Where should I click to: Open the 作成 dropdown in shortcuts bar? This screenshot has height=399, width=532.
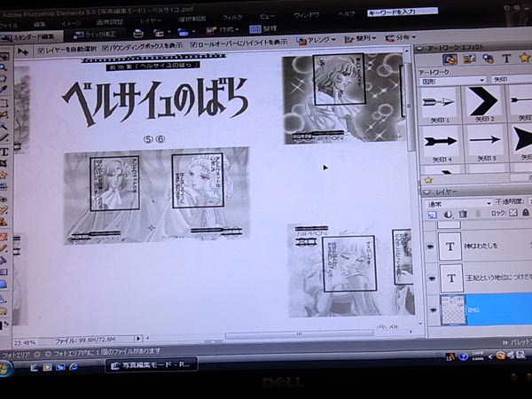223,30
